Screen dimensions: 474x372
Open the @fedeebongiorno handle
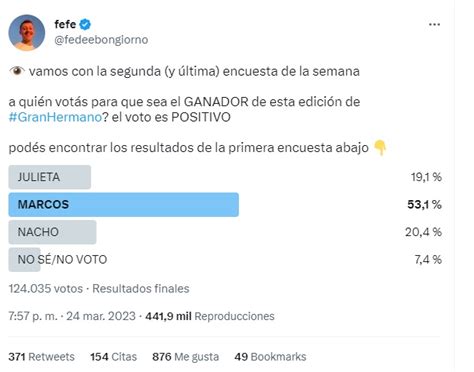click(101, 40)
